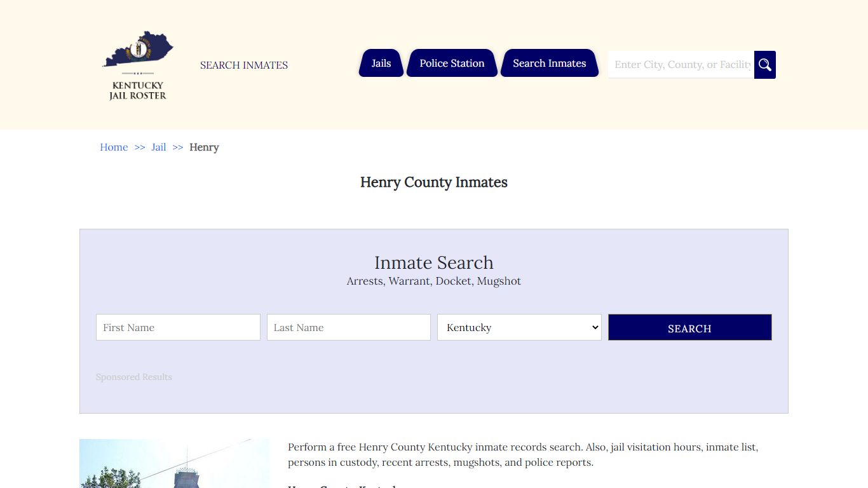The width and height of the screenshot is (868, 488).
Task: Click the Sponsored Results label
Action: pyautogui.click(x=134, y=377)
